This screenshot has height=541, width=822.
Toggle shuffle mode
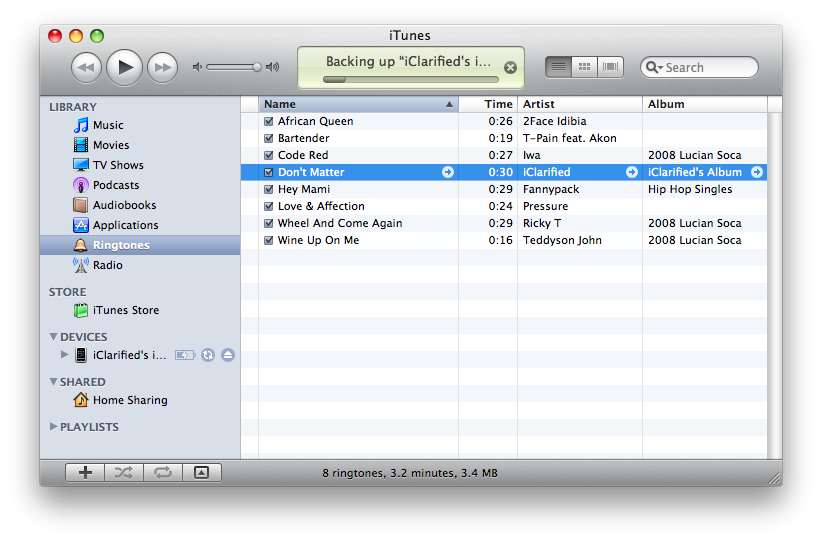point(123,473)
